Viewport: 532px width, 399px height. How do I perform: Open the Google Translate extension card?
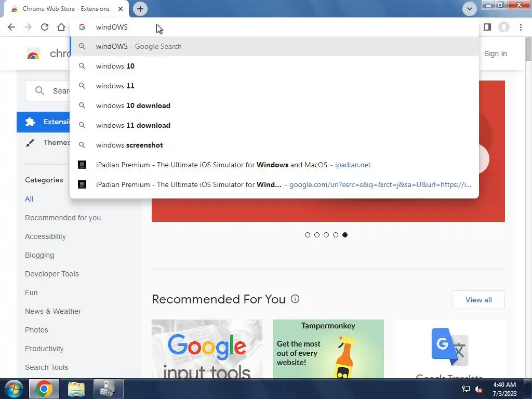click(449, 349)
